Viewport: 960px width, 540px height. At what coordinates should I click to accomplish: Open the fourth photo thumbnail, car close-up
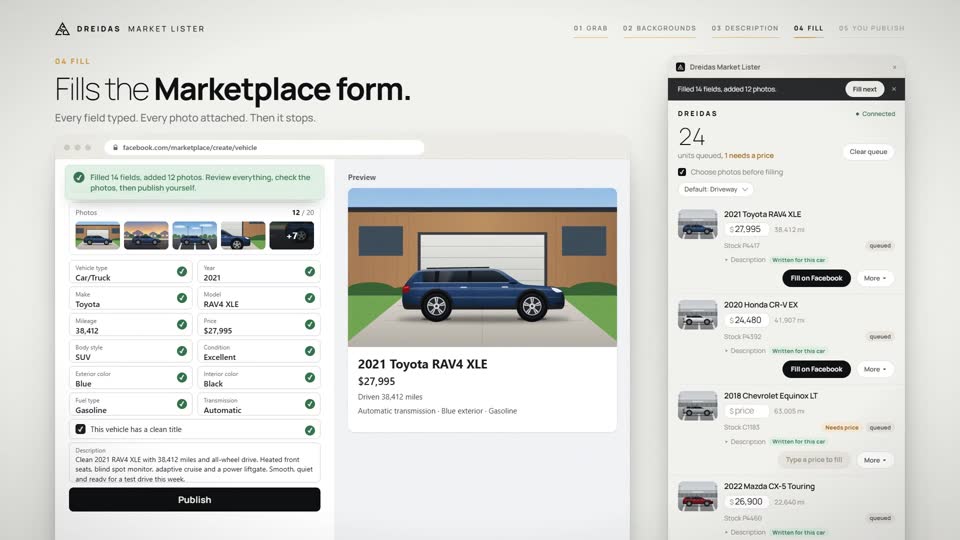[x=243, y=235]
